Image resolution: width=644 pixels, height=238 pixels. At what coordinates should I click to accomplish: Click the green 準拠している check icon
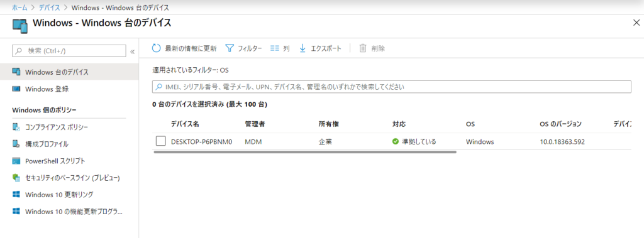point(396,141)
